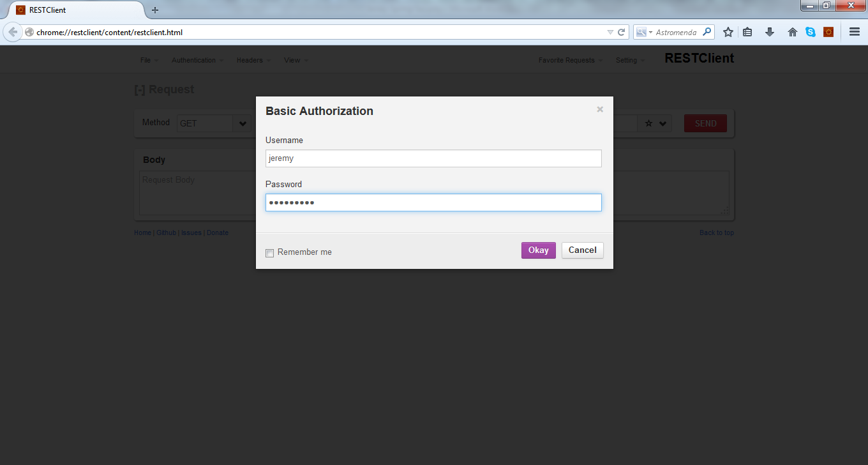
Task: Collapse the Request section toggle
Action: pos(140,90)
